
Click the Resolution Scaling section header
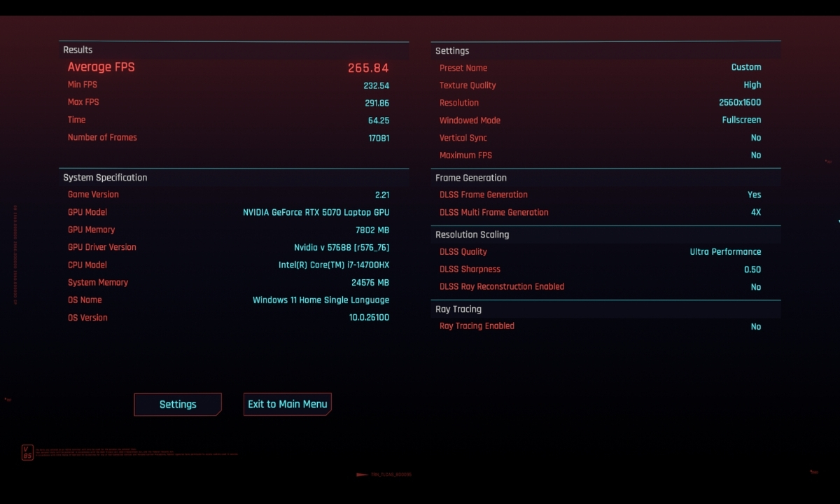(x=472, y=234)
